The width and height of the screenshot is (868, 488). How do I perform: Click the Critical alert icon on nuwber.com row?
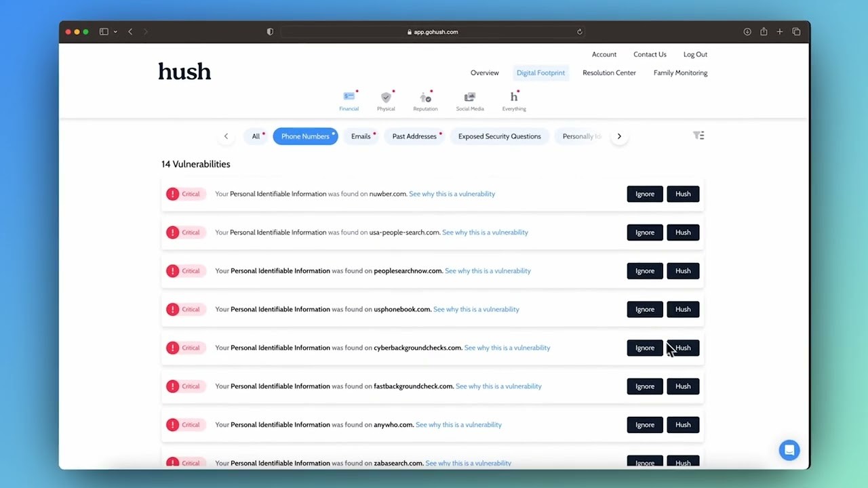(172, 194)
